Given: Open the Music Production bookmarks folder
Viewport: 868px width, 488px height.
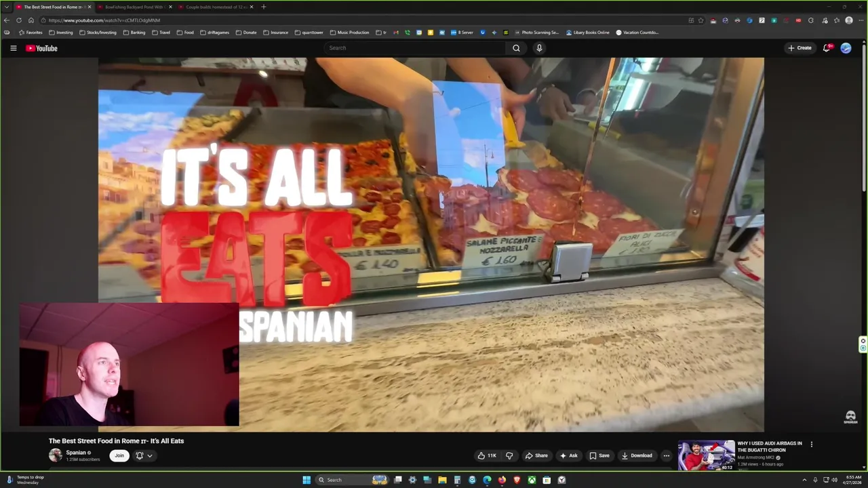Looking at the screenshot, I should (x=349, y=33).
